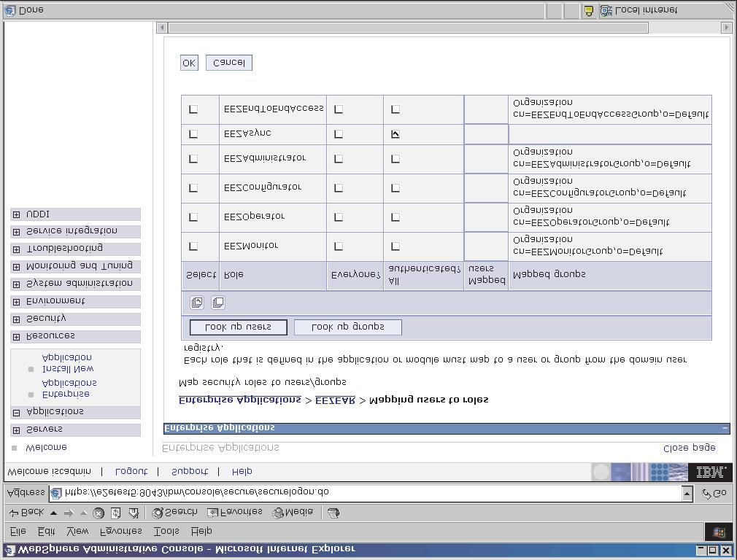
Task: Expand the Monitoring and Tuning node
Action: tap(17, 268)
